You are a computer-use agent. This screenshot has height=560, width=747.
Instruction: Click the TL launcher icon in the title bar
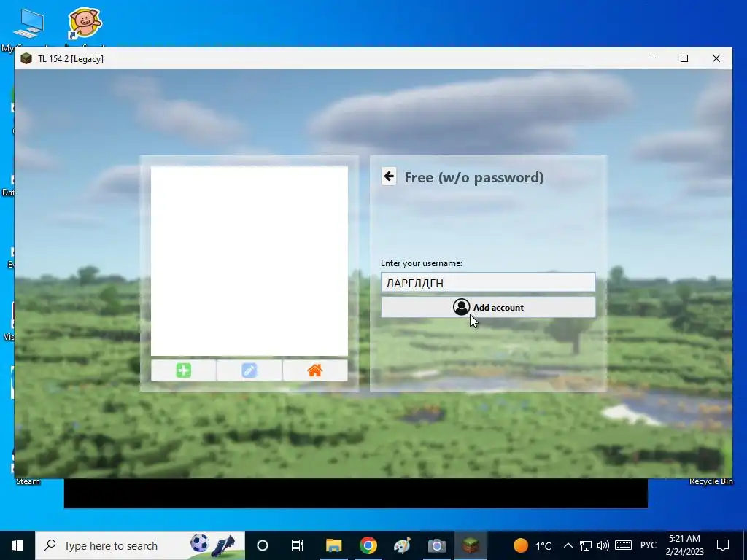[x=26, y=58]
